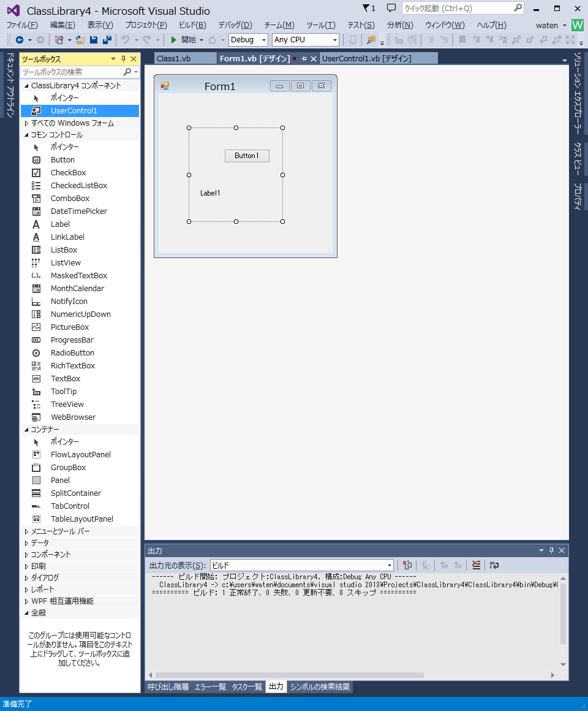The height and width of the screenshot is (711, 588).
Task: Collapse the コモン コントロール toolbox group
Action: (26, 135)
